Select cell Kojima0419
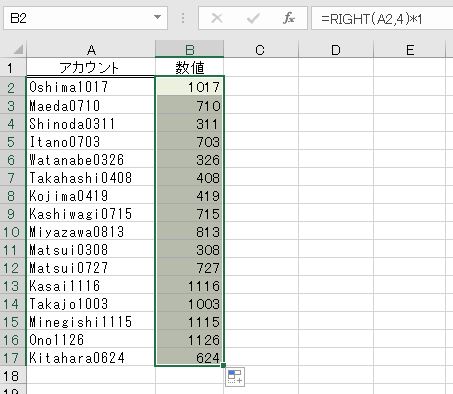Screen dimensions: 453x394 click(x=91, y=195)
